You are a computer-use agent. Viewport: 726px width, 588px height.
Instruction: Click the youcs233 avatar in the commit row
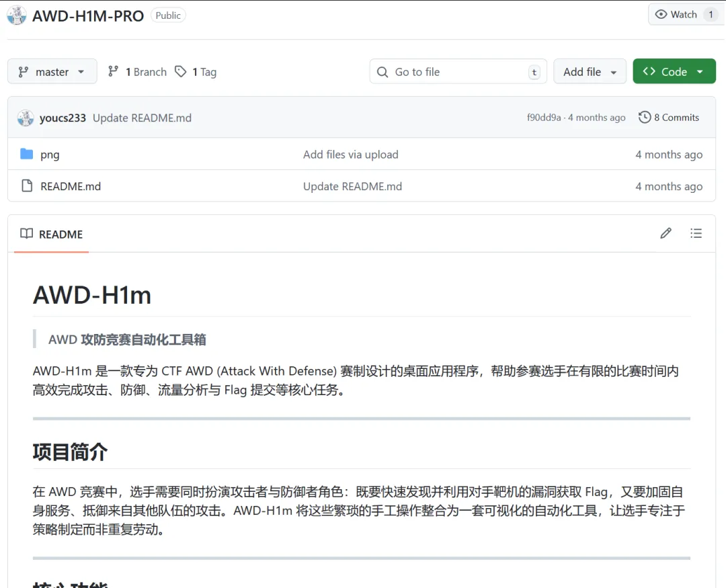point(26,118)
